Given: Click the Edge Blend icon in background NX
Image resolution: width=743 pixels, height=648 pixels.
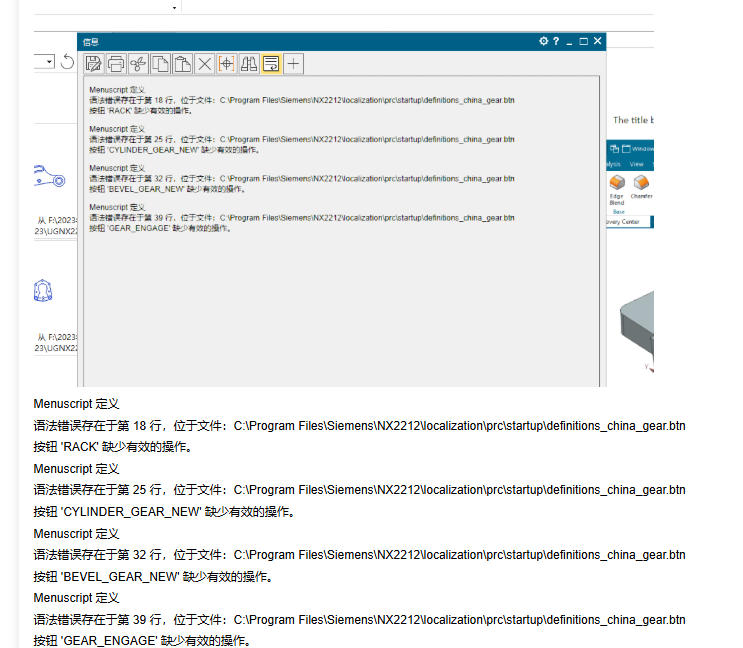Looking at the screenshot, I should [617, 188].
